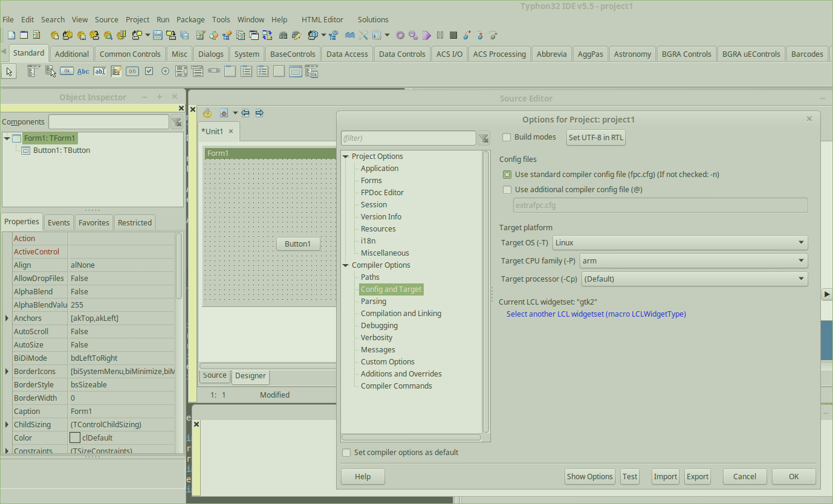The image size is (833, 504).
Task: Click the Show Options button
Action: tap(590, 477)
